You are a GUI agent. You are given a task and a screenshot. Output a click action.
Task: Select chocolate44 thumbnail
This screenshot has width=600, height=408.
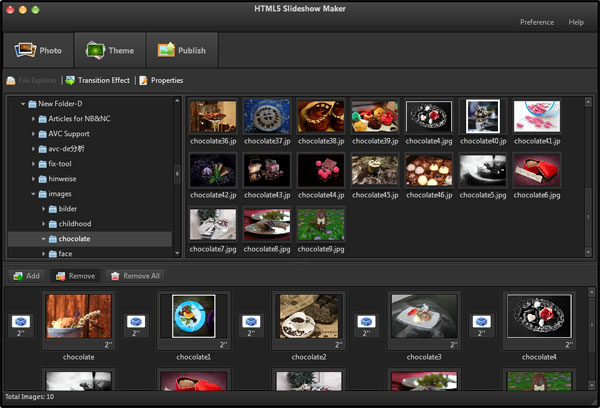pyautogui.click(x=321, y=170)
